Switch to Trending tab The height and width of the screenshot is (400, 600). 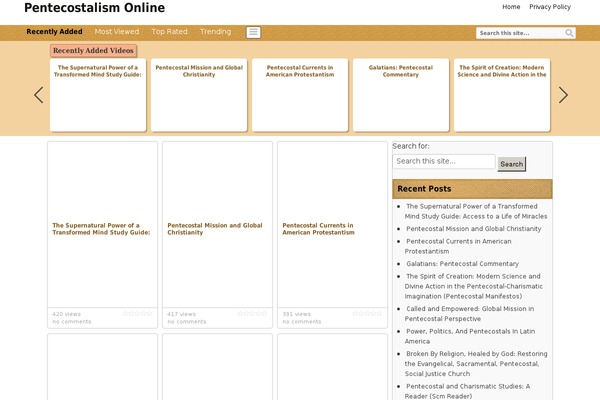(215, 32)
